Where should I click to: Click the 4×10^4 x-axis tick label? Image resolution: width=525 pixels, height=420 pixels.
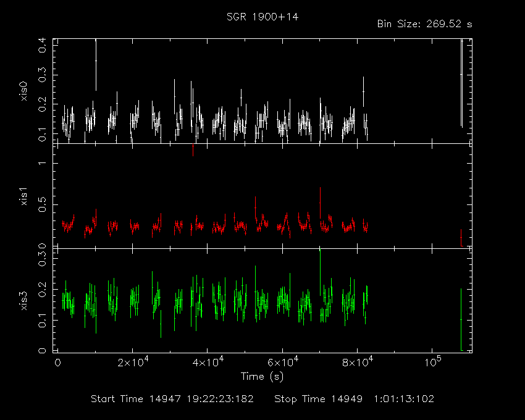click(x=208, y=362)
